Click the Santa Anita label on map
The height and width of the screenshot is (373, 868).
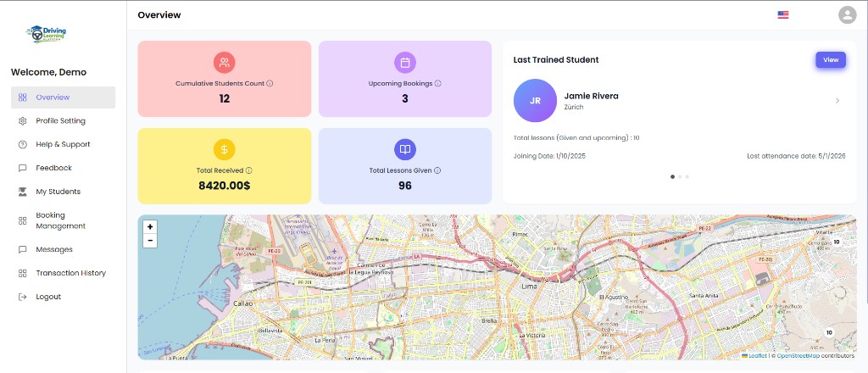(703, 296)
